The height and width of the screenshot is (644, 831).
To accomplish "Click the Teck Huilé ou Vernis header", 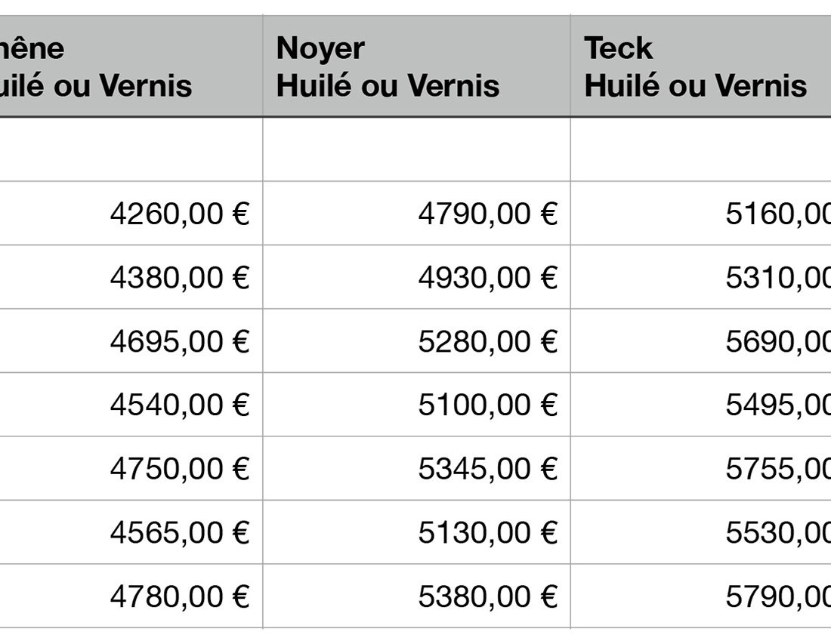I will point(700,66).
